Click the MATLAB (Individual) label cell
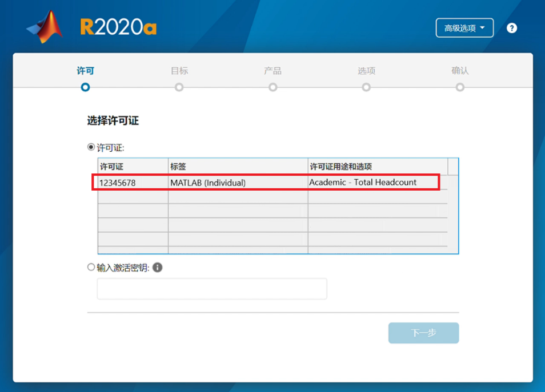This screenshot has height=392, width=545. (238, 183)
